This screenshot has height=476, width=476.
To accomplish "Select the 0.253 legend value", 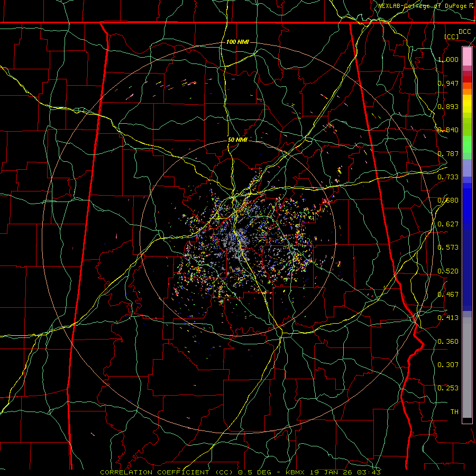I will (448, 388).
